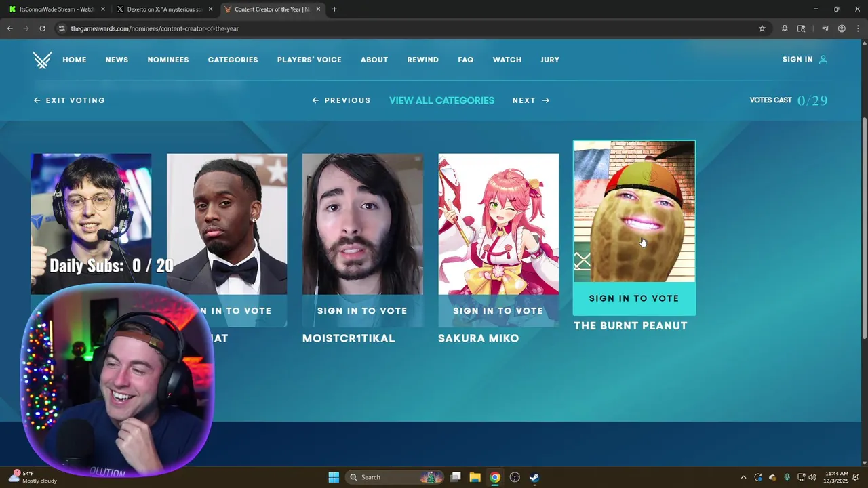Close the Dexerto on X tab
This screenshot has width=868, height=488.
(210, 9)
